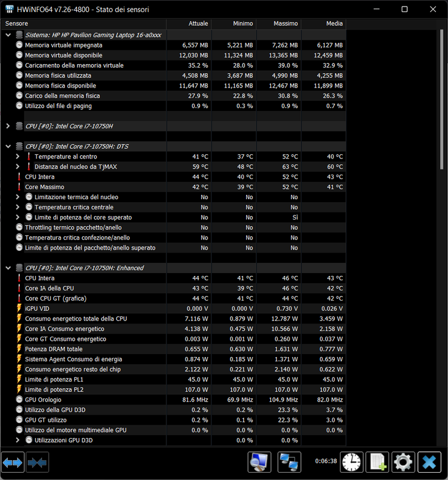Open the monitor with magnifier toolbar button

[259, 462]
